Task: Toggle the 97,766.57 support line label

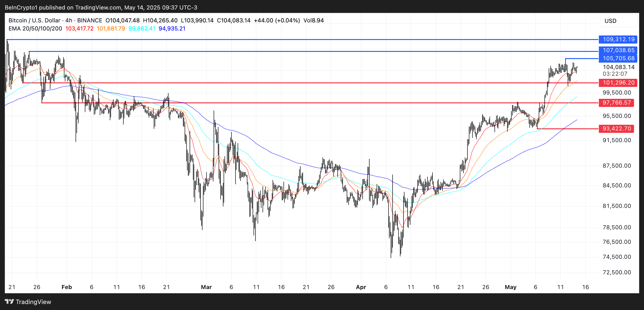Action: (616, 103)
